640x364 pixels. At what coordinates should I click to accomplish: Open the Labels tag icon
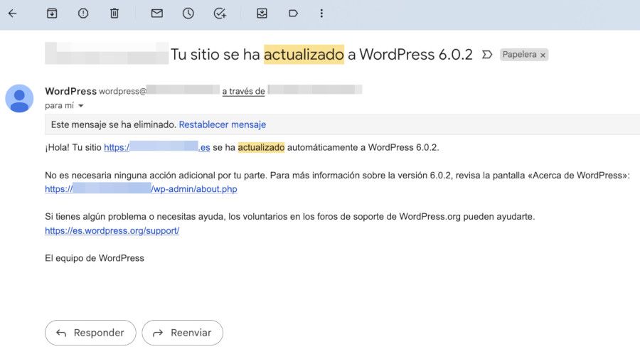293,14
